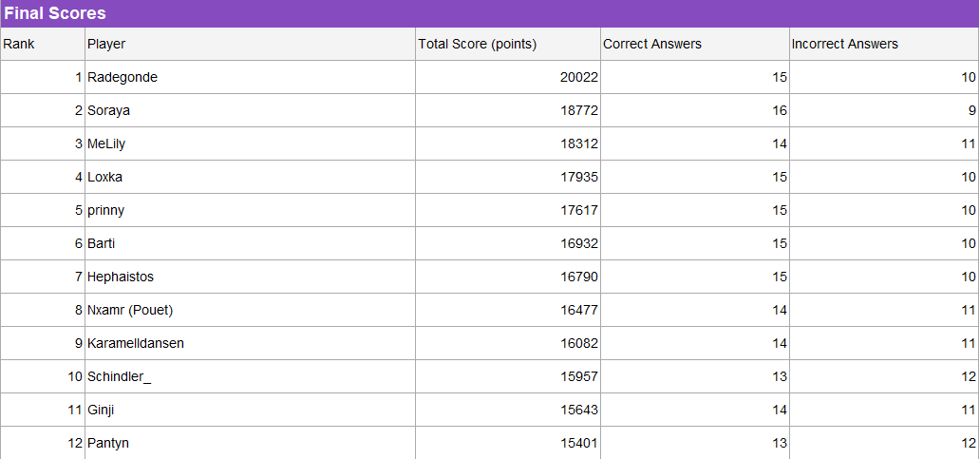This screenshot has height=459, width=980.
Task: Select the Player column header
Action: 250,44
